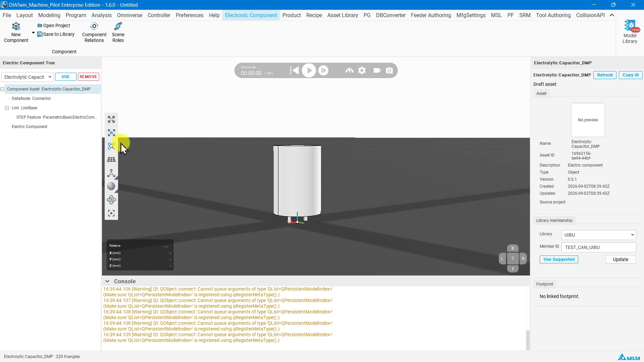Save component to library
Image resolution: width=644 pixels, height=362 pixels.
56,34
